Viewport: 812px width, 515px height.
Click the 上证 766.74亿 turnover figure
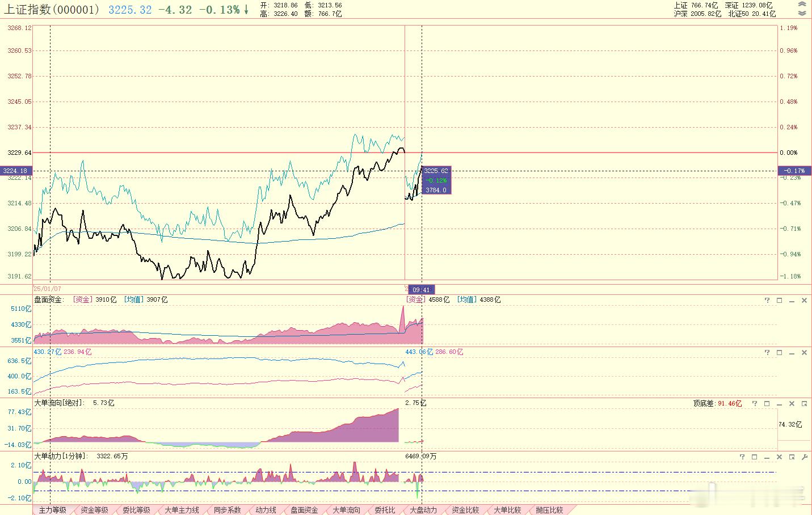click(696, 5)
